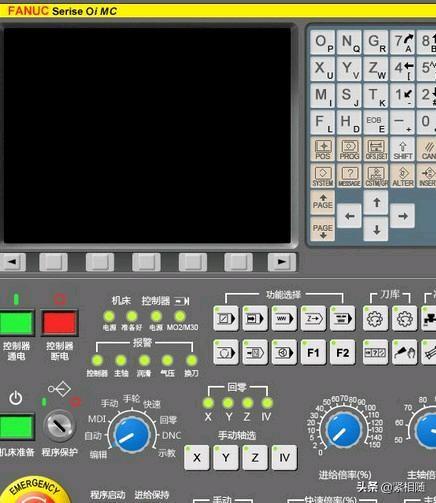This screenshot has width=436, height=503.
Task: Click the red 控制器断电 power-off button
Action: pyautogui.click(x=59, y=322)
